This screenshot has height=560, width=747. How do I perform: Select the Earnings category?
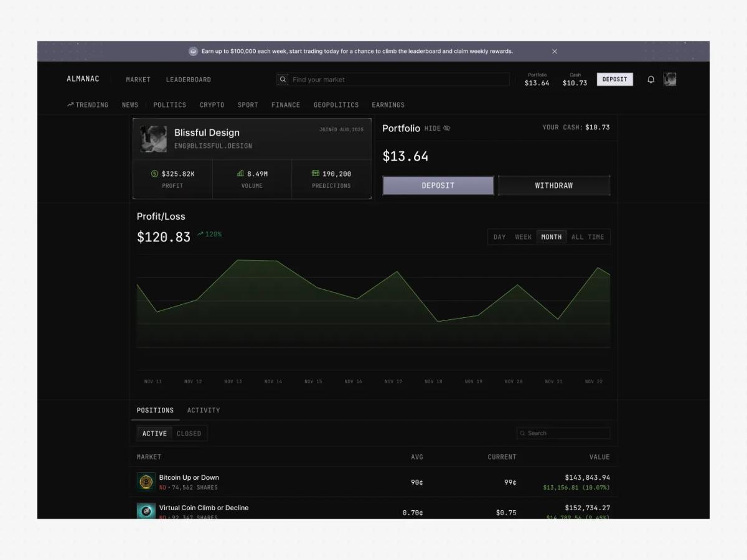pos(388,105)
